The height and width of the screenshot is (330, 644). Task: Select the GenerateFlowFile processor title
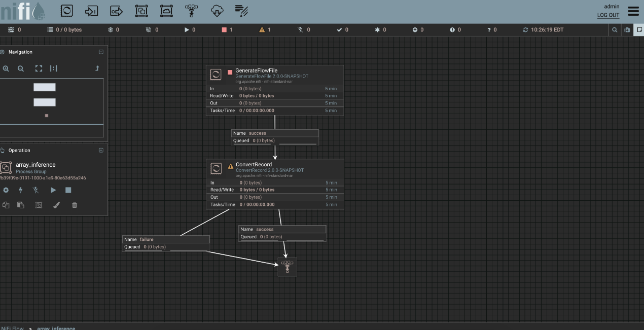pos(256,70)
